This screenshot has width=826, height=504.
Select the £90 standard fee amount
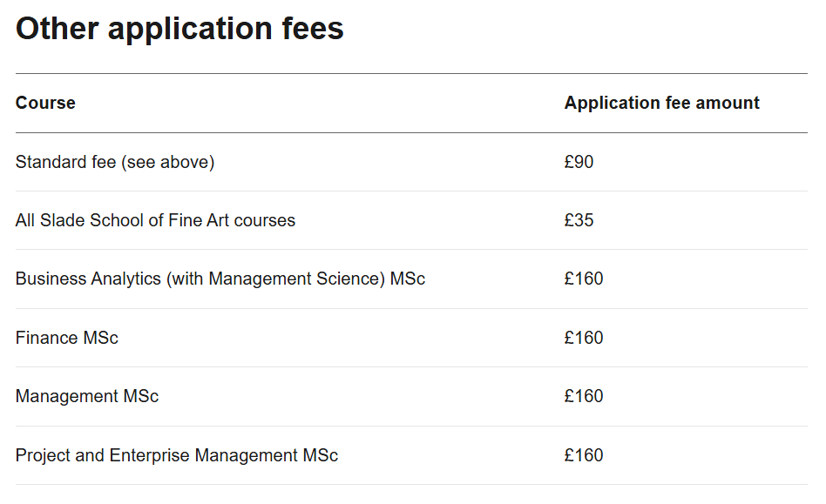579,162
